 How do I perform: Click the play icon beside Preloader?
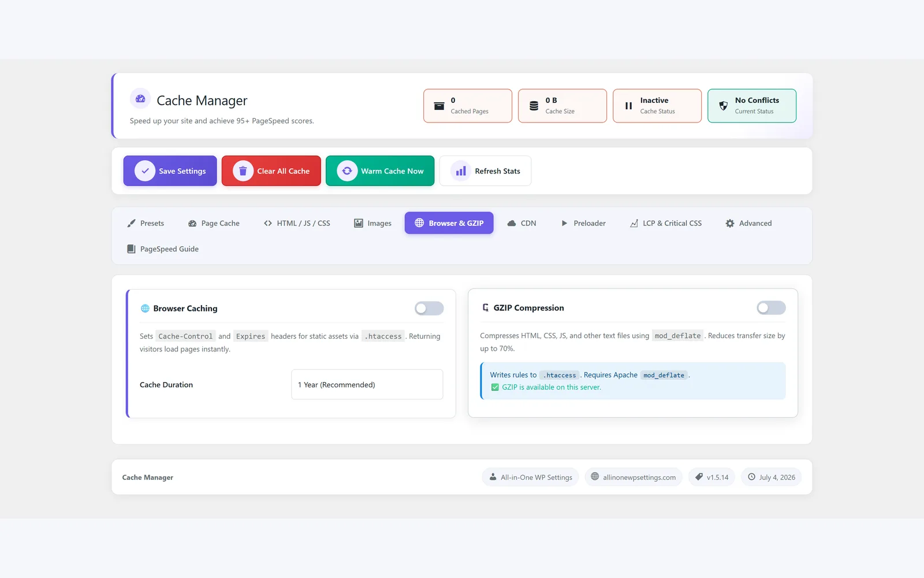[x=564, y=223]
